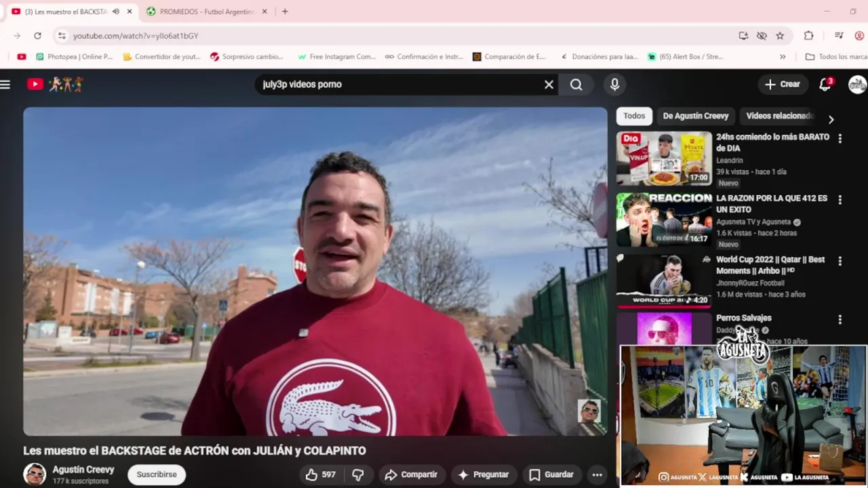Open Photopea bookmark
Screen dimensions: 868x488
point(74,57)
